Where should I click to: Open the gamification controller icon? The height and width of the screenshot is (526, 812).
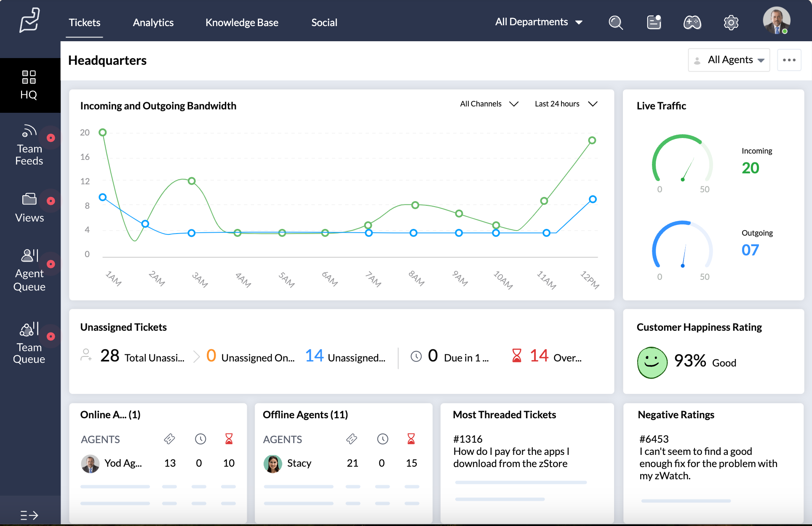pos(693,22)
